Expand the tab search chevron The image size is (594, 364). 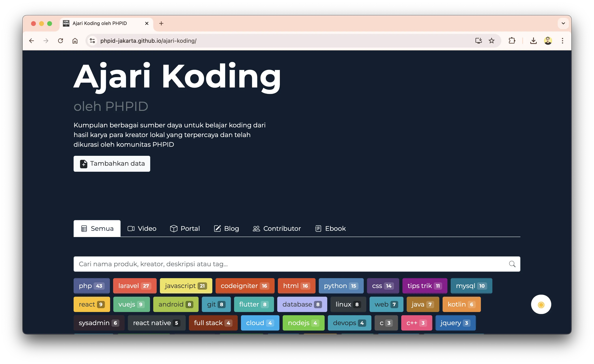coord(563,23)
